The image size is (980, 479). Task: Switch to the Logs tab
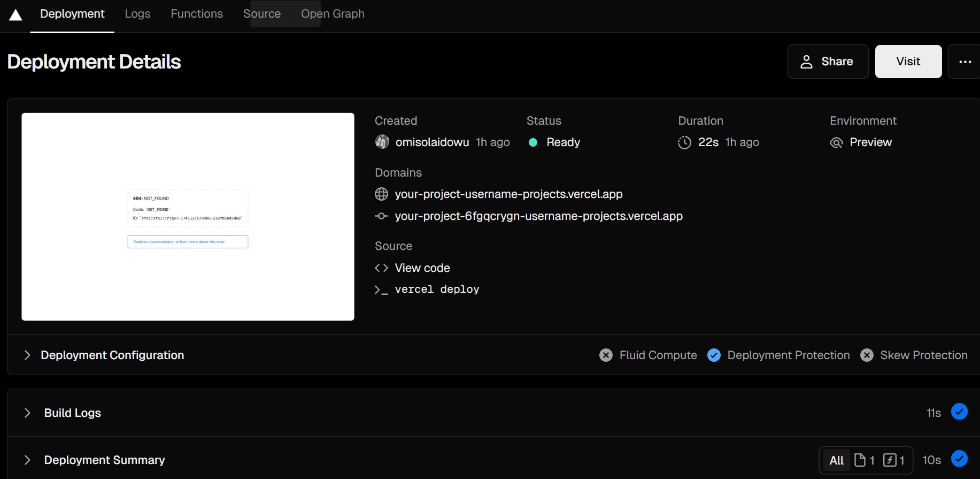[x=137, y=14]
